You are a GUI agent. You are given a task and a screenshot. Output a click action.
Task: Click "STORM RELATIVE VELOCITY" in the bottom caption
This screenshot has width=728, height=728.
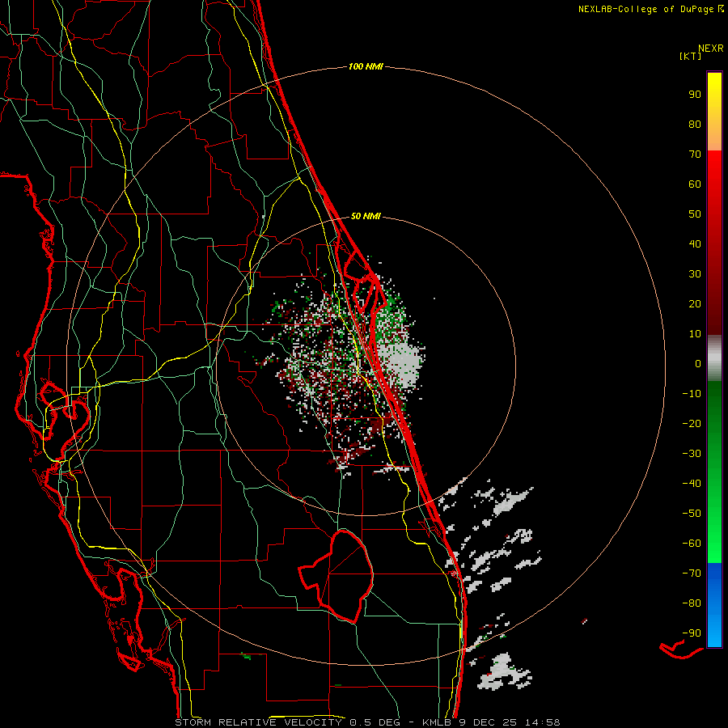[x=258, y=722]
